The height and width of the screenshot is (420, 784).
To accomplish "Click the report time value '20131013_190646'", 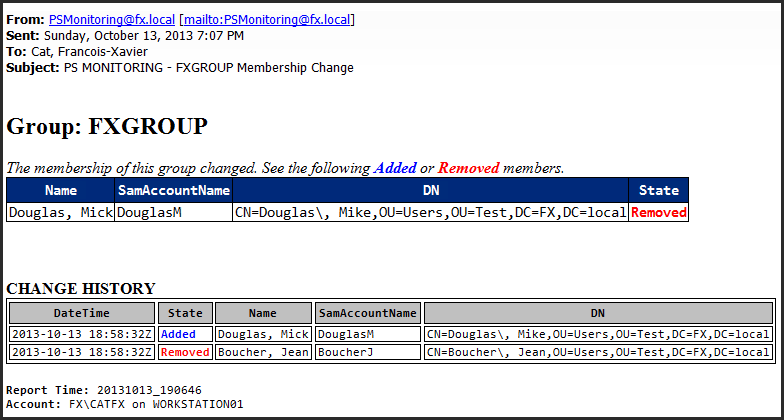I will coord(150,390).
